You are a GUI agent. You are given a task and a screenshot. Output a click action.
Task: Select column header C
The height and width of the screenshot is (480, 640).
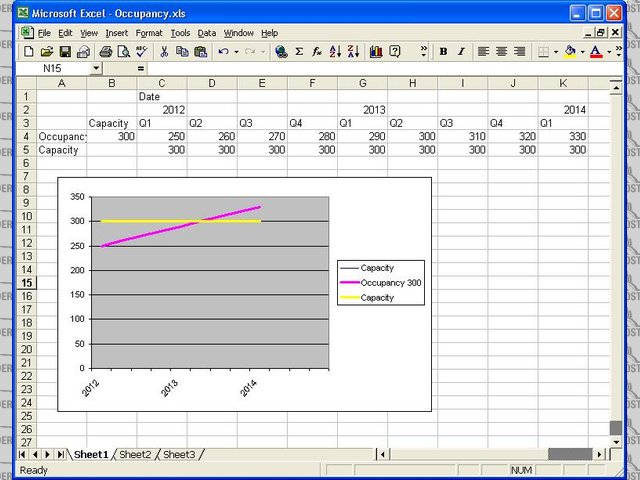162,83
